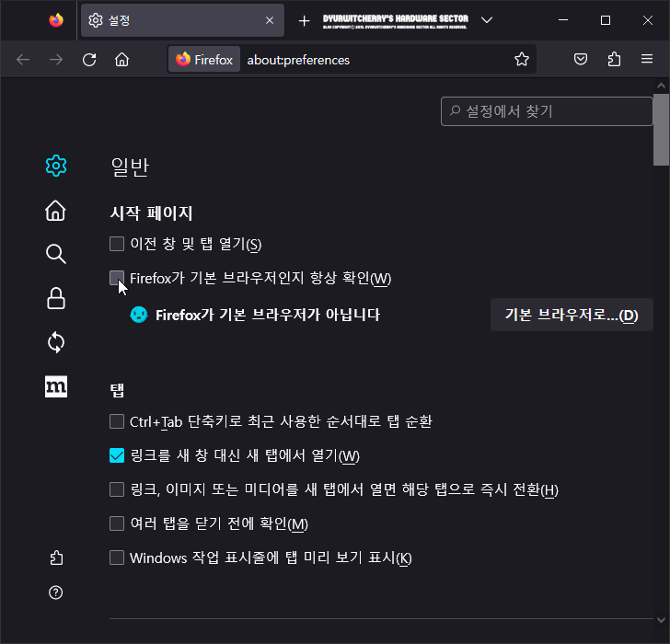Enable 여러 탭을 닫기 전에 확인 checkbox
Screen dimensions: 670x644
[x=117, y=523]
